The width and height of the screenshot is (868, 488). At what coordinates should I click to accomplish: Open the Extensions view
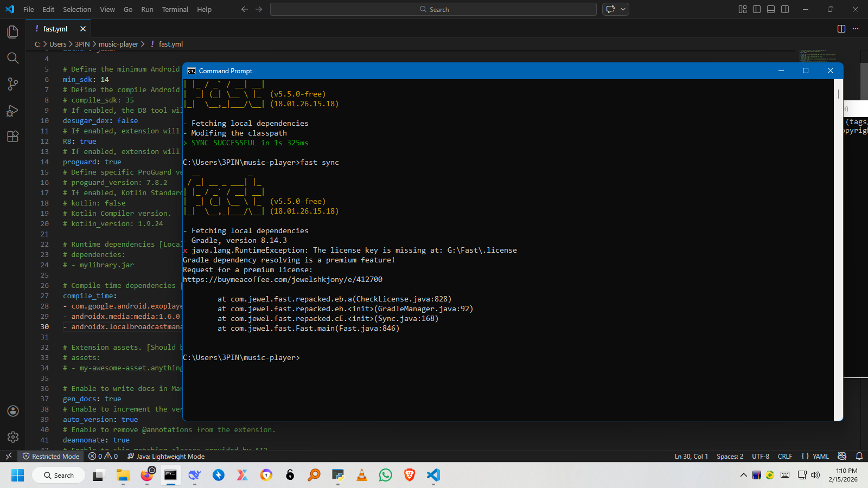[x=13, y=137]
